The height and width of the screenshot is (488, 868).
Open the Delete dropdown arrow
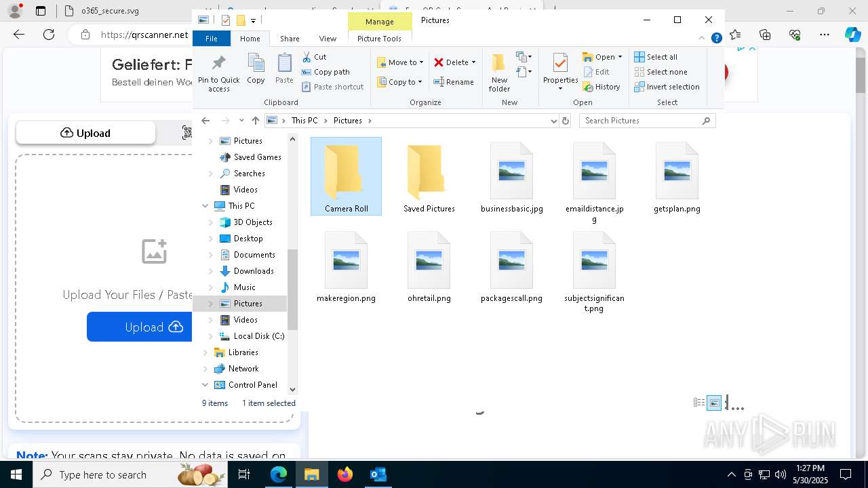473,62
